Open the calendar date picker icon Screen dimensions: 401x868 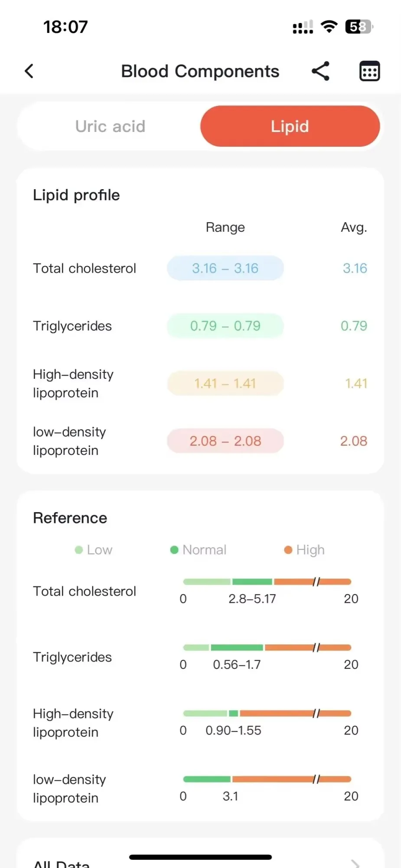[x=370, y=71]
